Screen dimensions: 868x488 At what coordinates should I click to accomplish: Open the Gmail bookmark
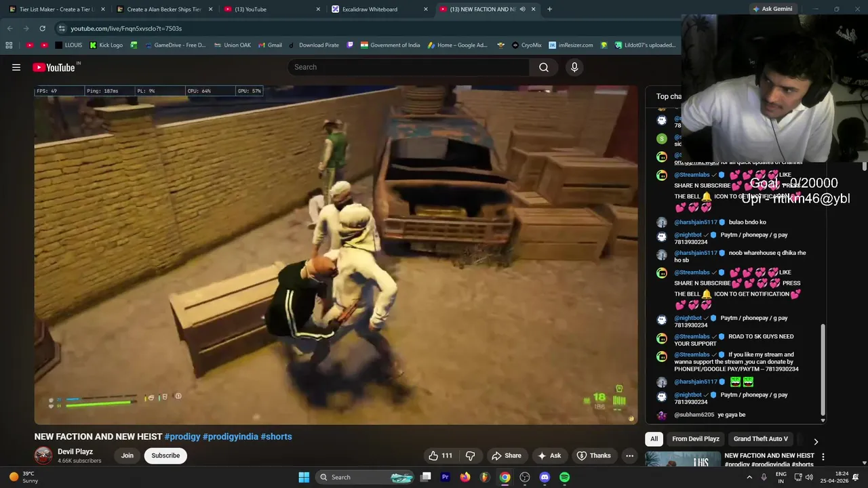tap(270, 45)
